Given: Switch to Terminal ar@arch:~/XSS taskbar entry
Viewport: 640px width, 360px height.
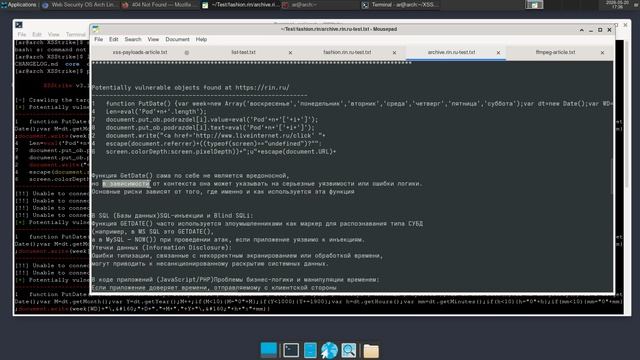Looking at the screenshot, I should point(400,5).
